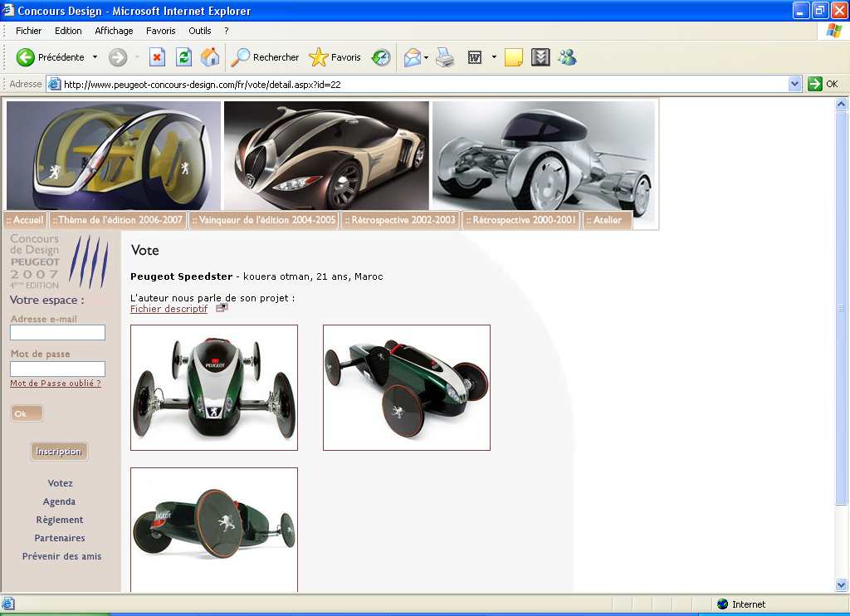Click the greyed Forward arrow icon
Image resolution: width=850 pixels, height=616 pixels.
click(118, 57)
